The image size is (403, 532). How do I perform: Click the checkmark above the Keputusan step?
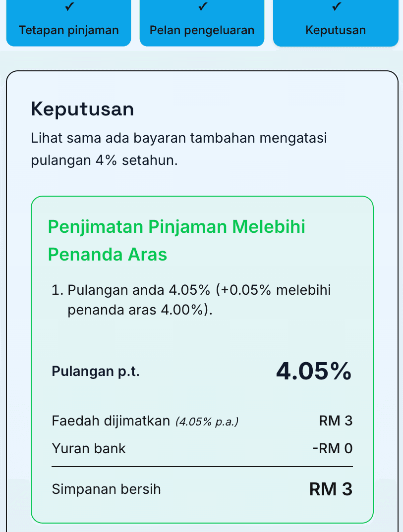[336, 6]
